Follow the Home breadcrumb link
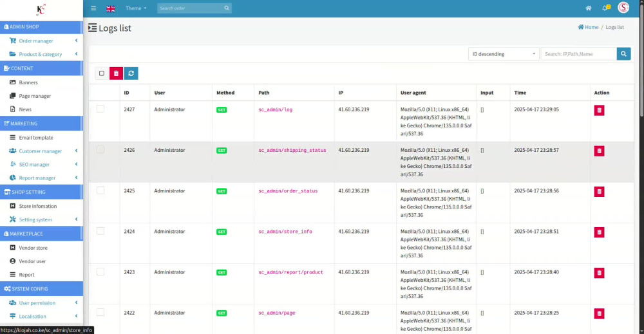Image resolution: width=644 pixels, height=334 pixels. [x=588, y=27]
